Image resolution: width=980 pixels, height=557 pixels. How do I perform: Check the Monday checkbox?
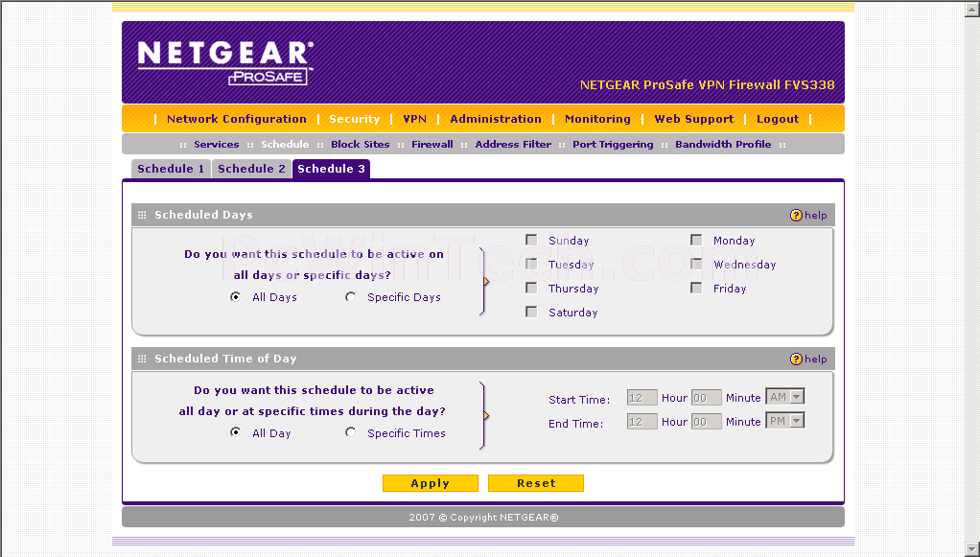click(x=696, y=240)
